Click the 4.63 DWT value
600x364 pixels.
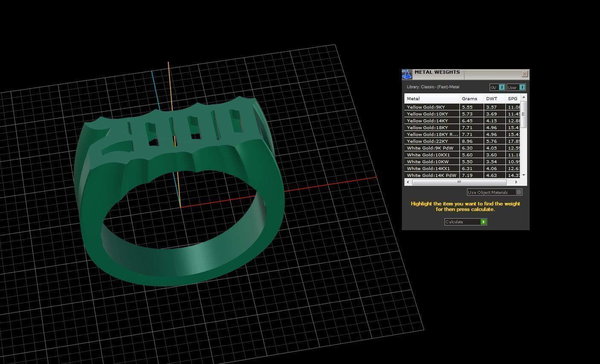point(491,175)
